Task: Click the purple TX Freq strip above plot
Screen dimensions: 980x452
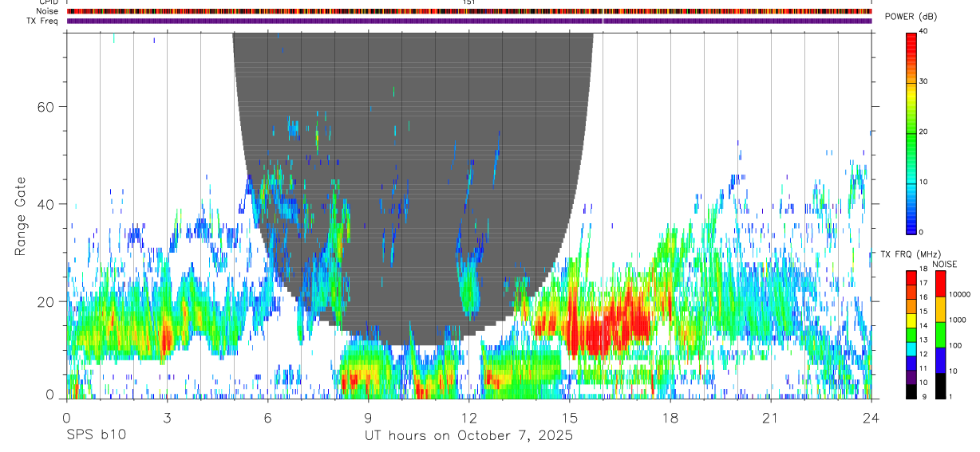Action: click(469, 21)
